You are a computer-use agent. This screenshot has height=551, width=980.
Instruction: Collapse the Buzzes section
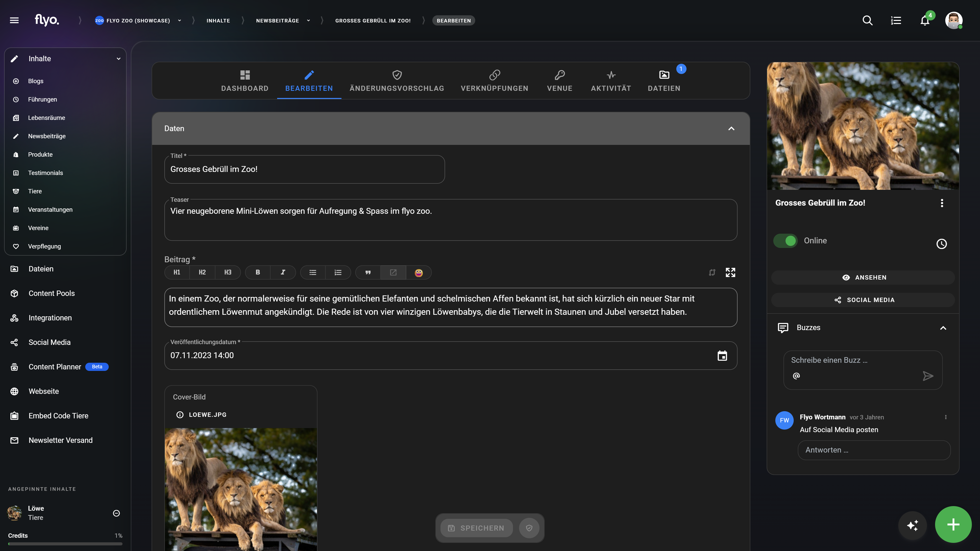(x=943, y=328)
